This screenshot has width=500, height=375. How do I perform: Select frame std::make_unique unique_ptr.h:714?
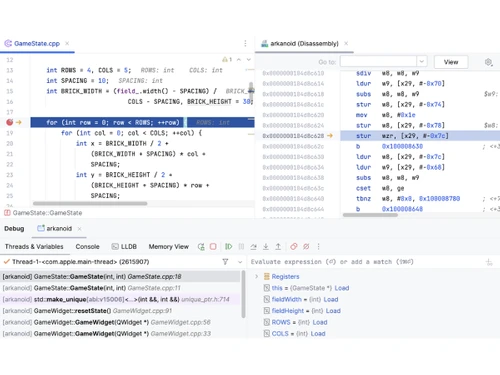click(120, 299)
